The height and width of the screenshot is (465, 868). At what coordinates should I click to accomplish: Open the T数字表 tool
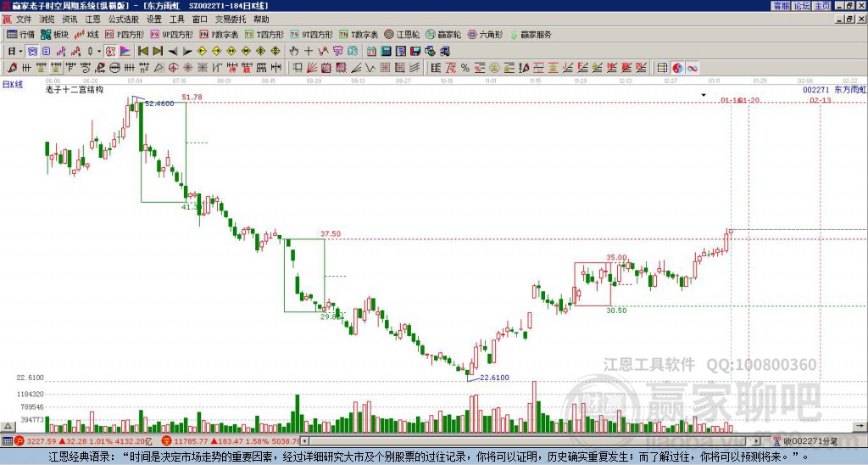click(x=359, y=34)
